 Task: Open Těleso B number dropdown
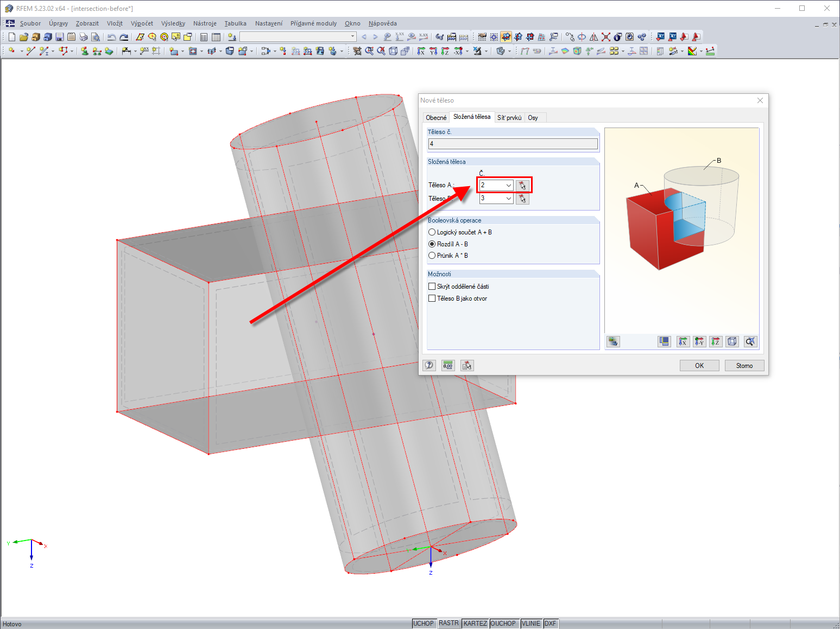[x=509, y=199]
